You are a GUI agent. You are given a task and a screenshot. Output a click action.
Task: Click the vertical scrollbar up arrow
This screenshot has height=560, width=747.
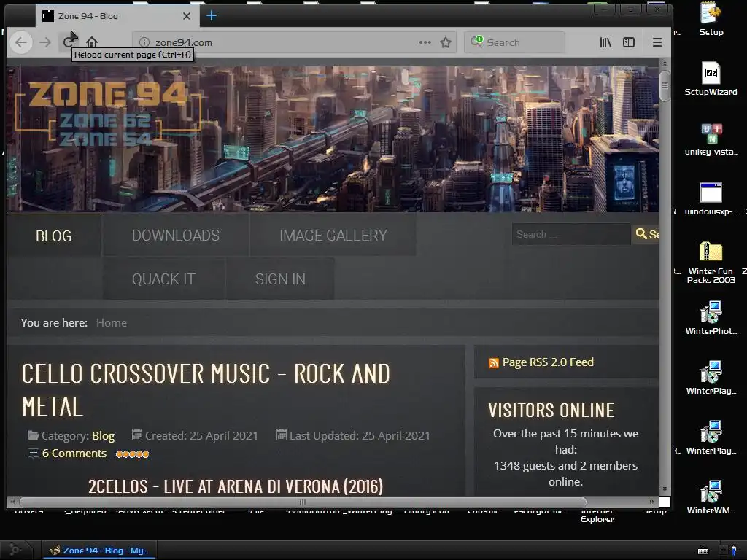click(665, 63)
